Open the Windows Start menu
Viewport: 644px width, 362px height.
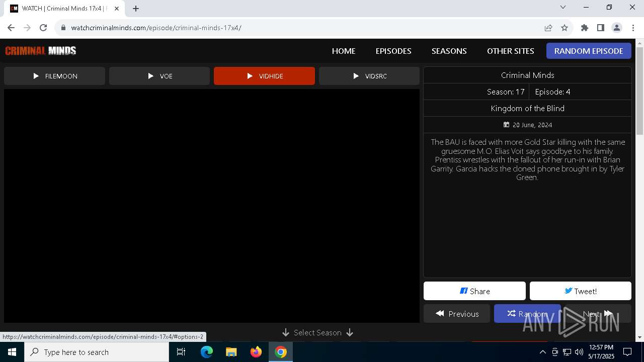point(12,352)
